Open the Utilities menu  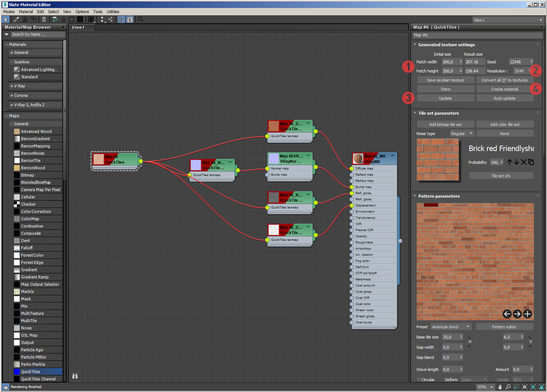[113, 12]
